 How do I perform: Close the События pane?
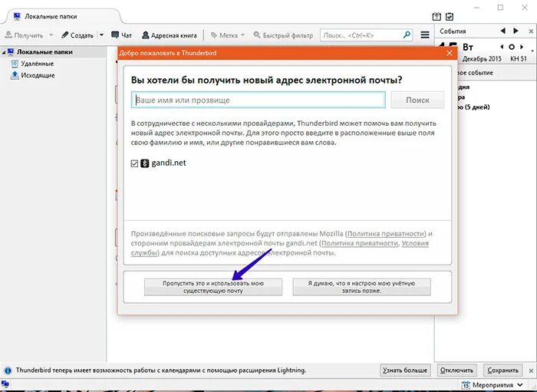[x=531, y=31]
